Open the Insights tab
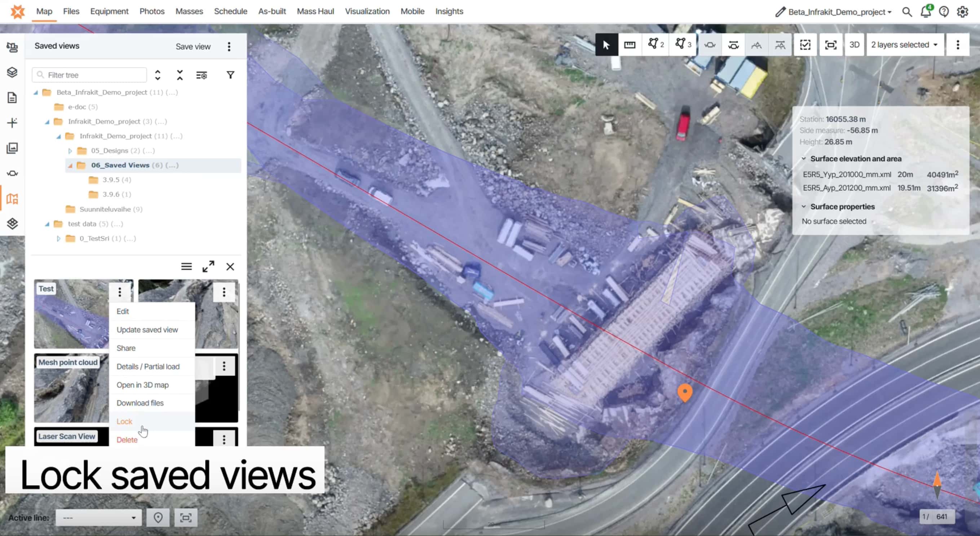This screenshot has height=536, width=980. [x=449, y=12]
